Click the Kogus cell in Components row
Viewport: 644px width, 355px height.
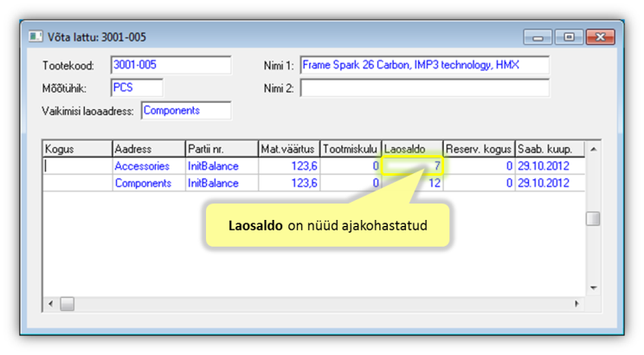tap(77, 183)
